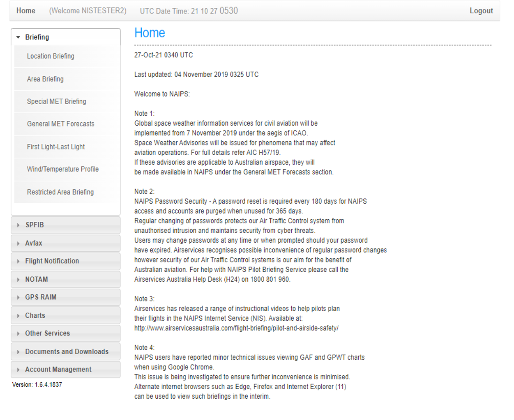Click the line listing Edge, Firefox browsers
Screen dimensions: 514x420
point(240,387)
